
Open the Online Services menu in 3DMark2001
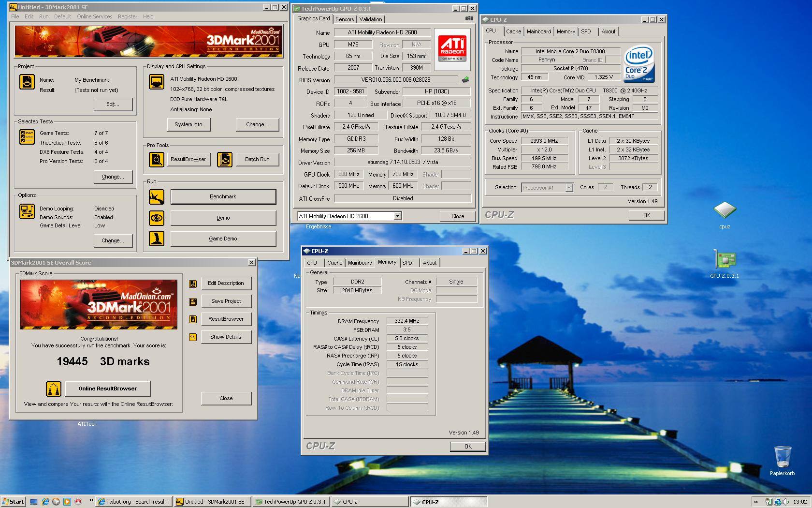coord(94,16)
